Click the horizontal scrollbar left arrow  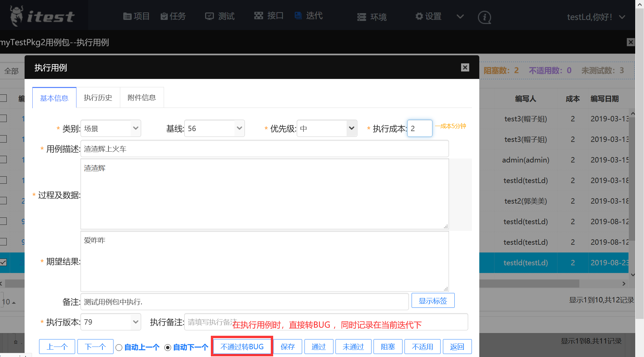1,284
